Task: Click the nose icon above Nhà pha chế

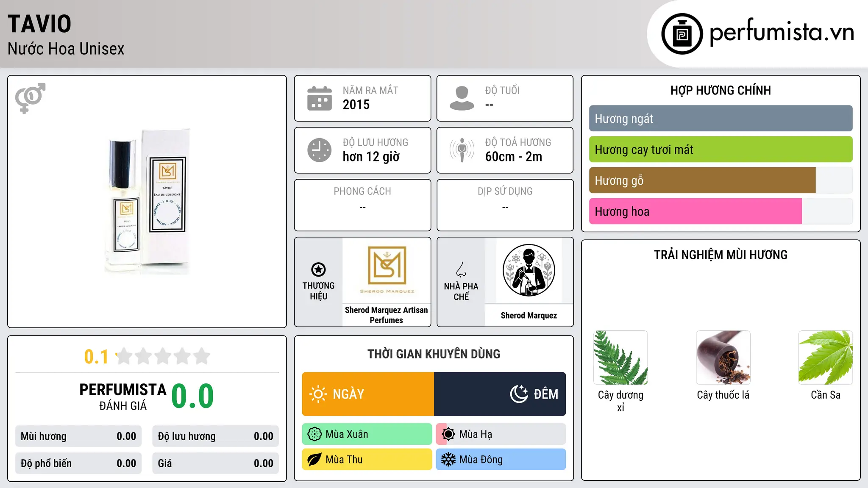Action: coord(461,269)
